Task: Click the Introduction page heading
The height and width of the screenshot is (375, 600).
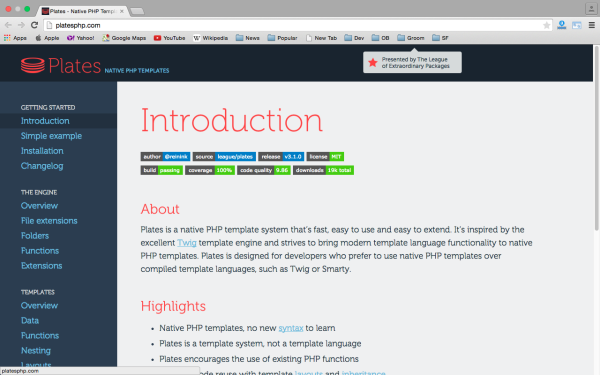Action: click(x=232, y=121)
